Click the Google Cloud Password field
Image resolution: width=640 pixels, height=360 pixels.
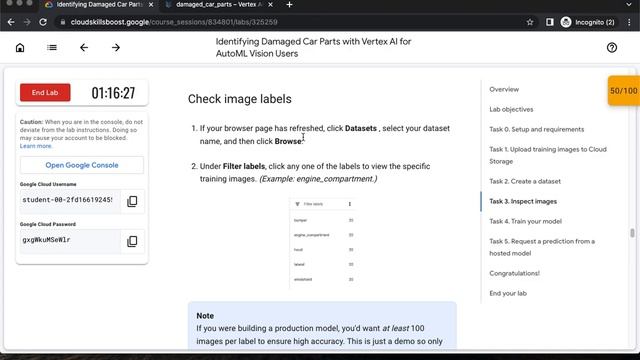70,240
